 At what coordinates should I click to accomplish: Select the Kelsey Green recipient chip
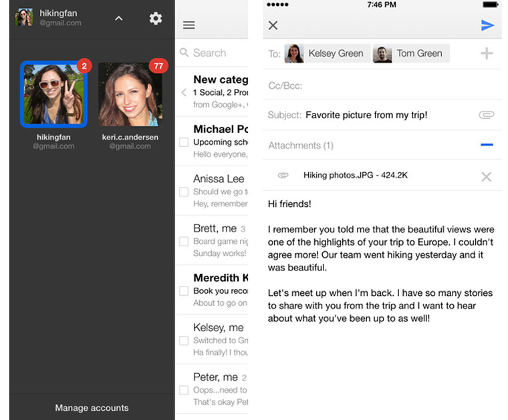click(x=328, y=53)
